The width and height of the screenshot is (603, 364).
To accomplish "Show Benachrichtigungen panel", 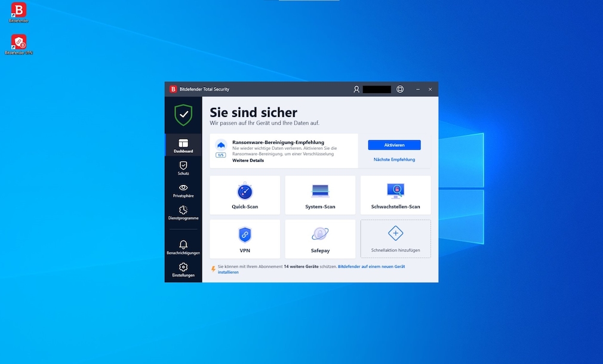I will click(183, 247).
